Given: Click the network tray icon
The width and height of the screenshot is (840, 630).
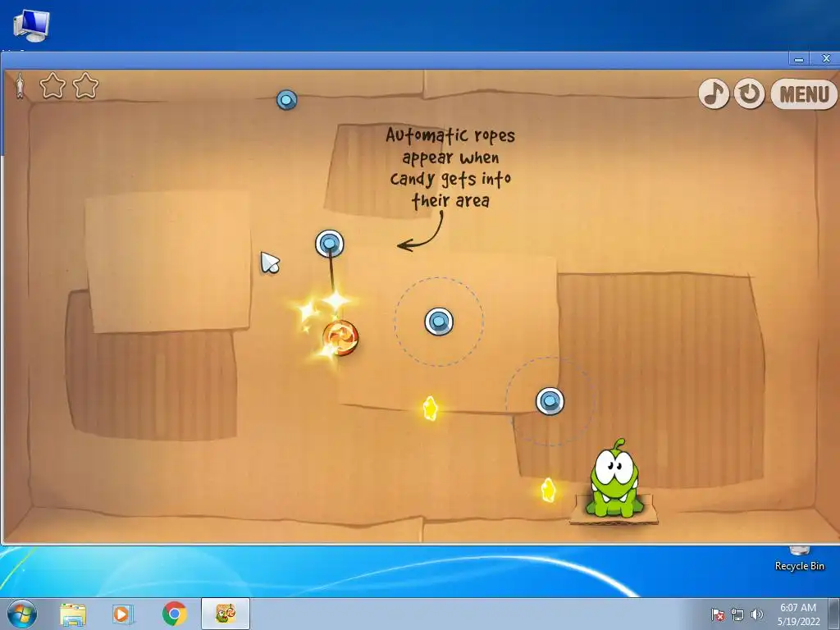Looking at the screenshot, I should (737, 614).
